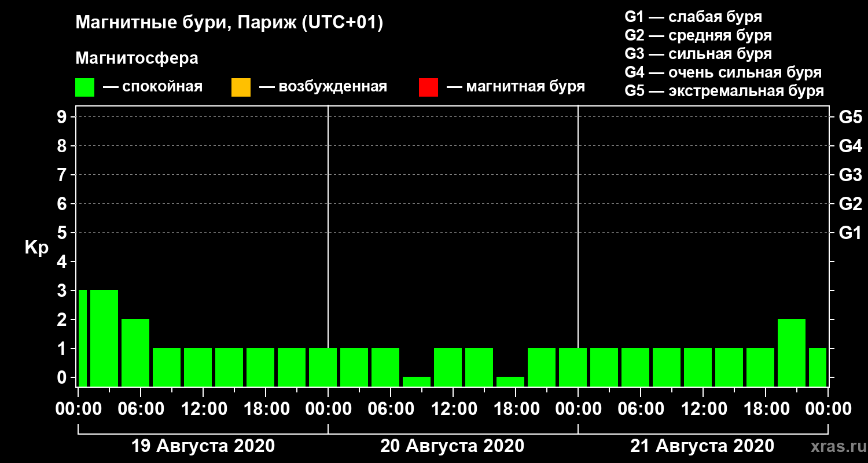Select the line 'G2 — средняя буря'

pos(698,35)
